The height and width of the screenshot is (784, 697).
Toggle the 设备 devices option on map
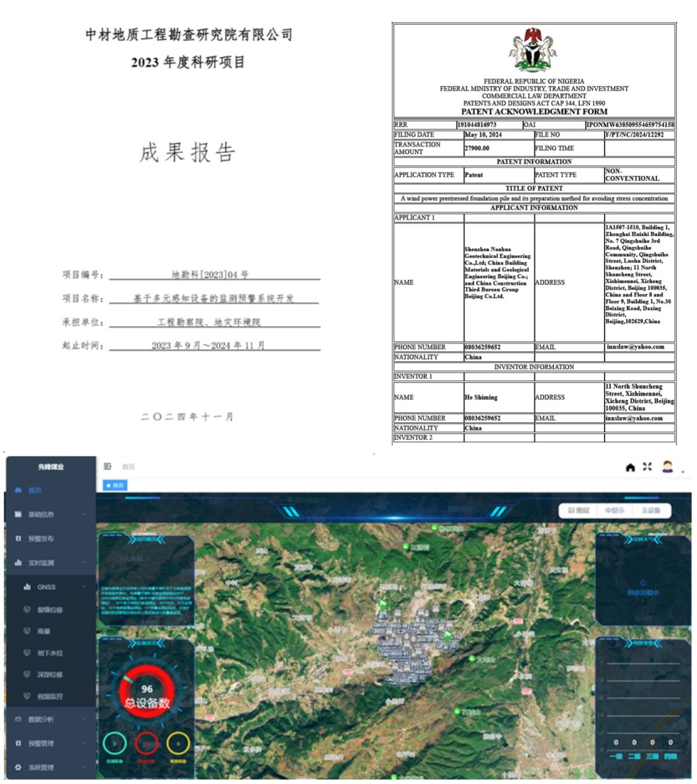pos(651,510)
